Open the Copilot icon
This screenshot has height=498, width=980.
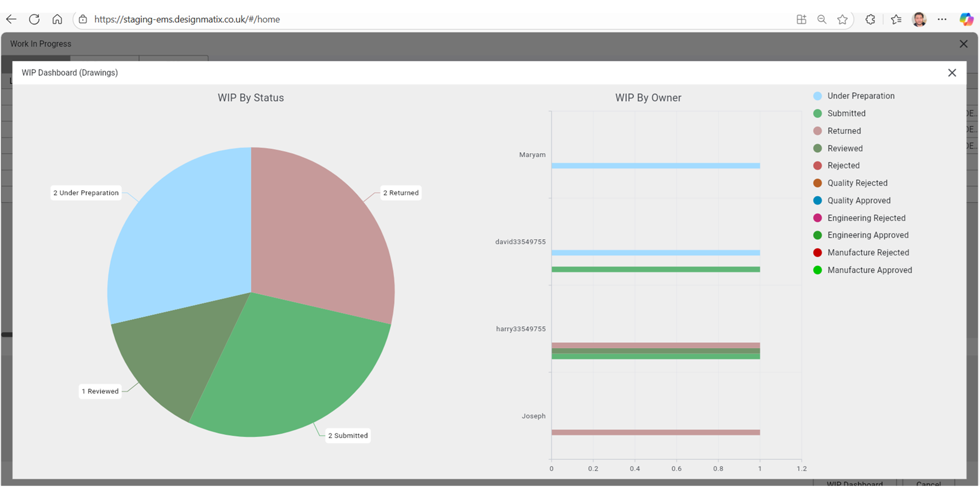pyautogui.click(x=966, y=19)
